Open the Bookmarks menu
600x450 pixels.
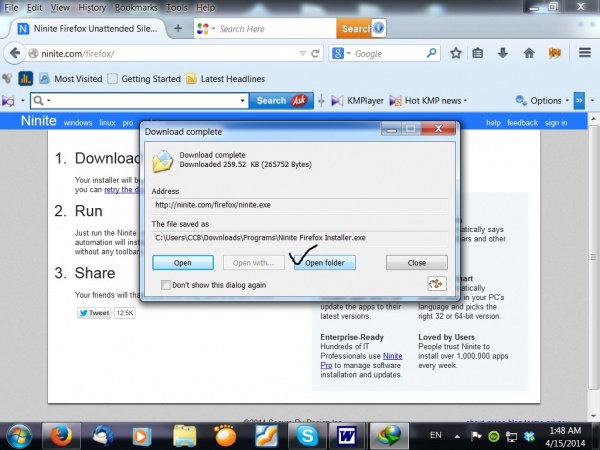pos(136,7)
